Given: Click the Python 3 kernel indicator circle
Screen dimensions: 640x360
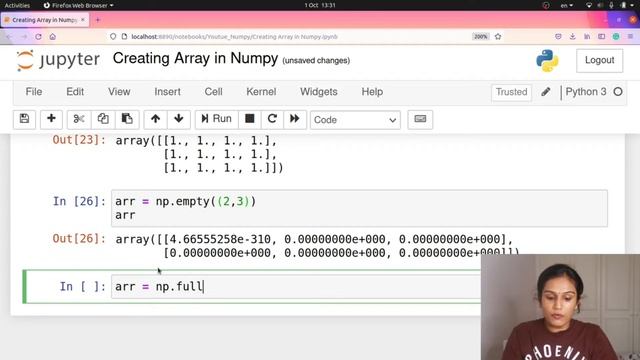Looking at the screenshot, I should [x=618, y=92].
